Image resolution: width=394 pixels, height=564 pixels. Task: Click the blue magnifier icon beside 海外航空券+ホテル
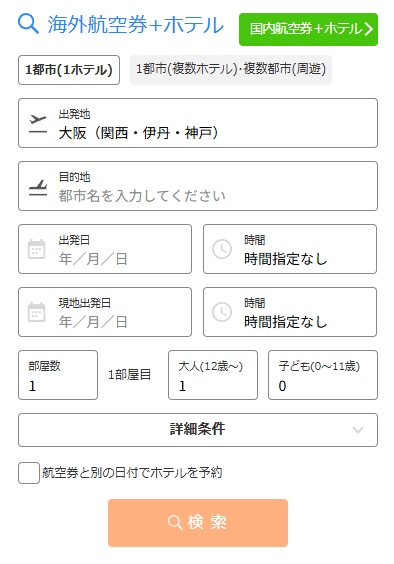[x=28, y=24]
